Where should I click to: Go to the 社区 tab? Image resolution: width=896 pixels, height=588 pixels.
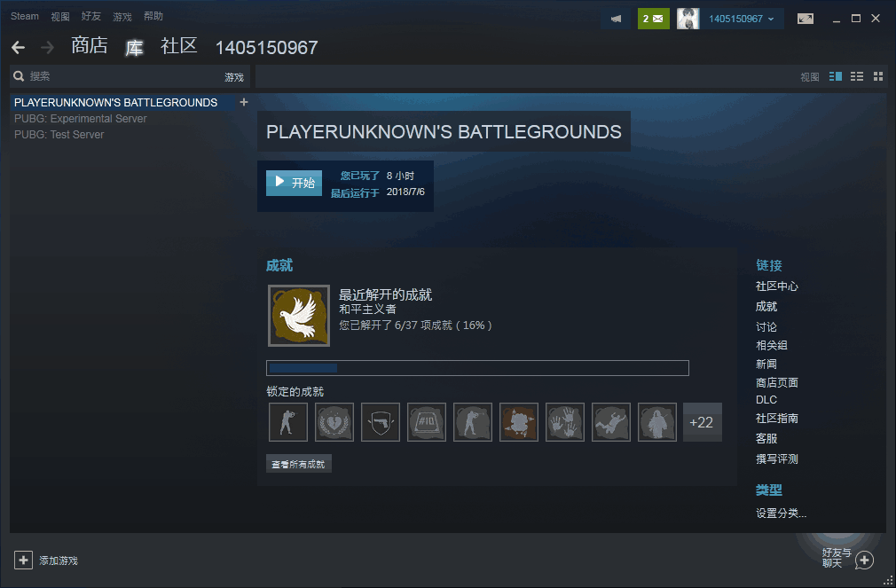179,45
